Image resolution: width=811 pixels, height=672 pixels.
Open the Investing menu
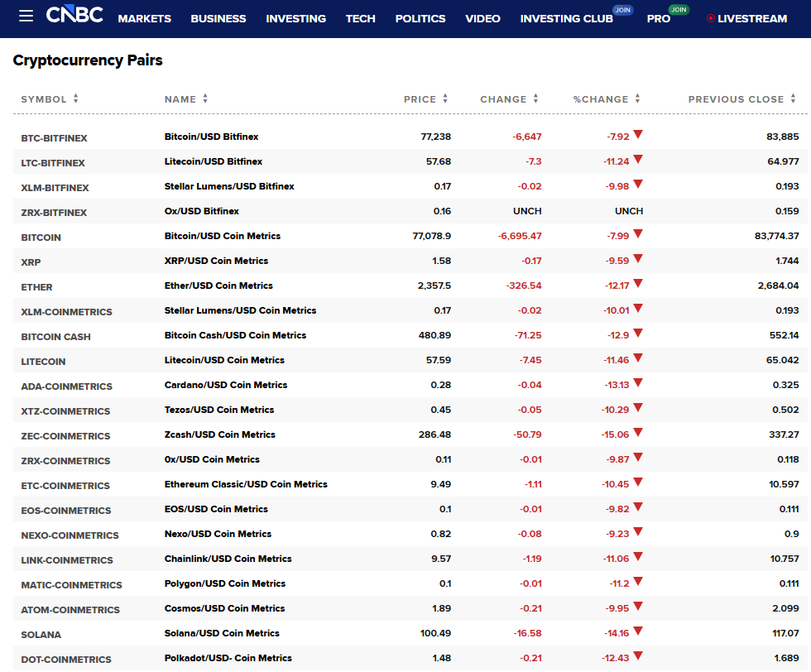[x=295, y=19]
